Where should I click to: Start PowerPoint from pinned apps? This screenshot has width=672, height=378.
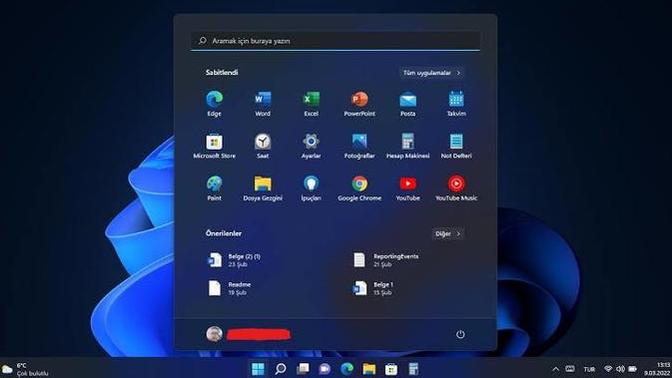click(x=359, y=104)
